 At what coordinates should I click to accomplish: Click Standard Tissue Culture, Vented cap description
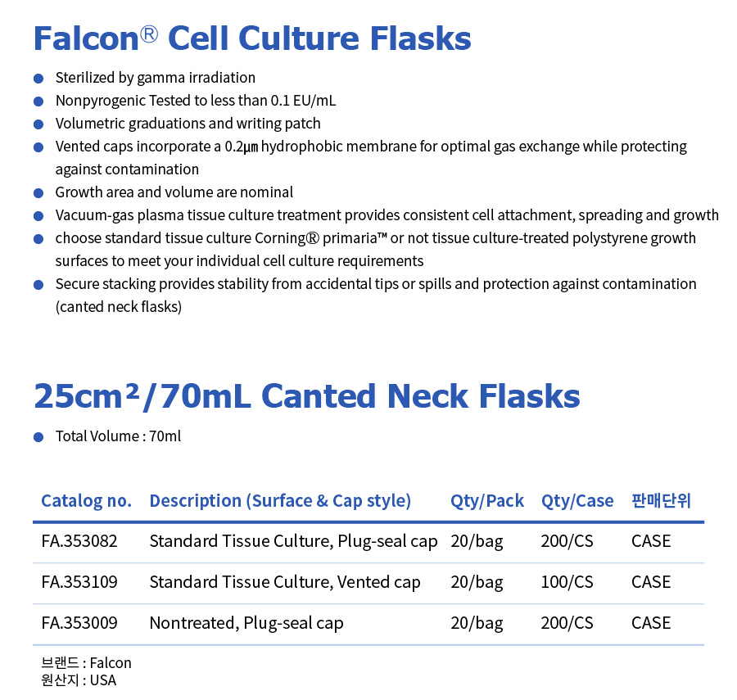click(285, 583)
